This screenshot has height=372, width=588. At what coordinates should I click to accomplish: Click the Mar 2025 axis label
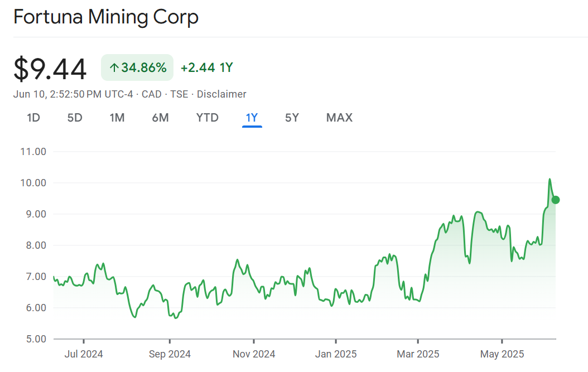(x=418, y=354)
